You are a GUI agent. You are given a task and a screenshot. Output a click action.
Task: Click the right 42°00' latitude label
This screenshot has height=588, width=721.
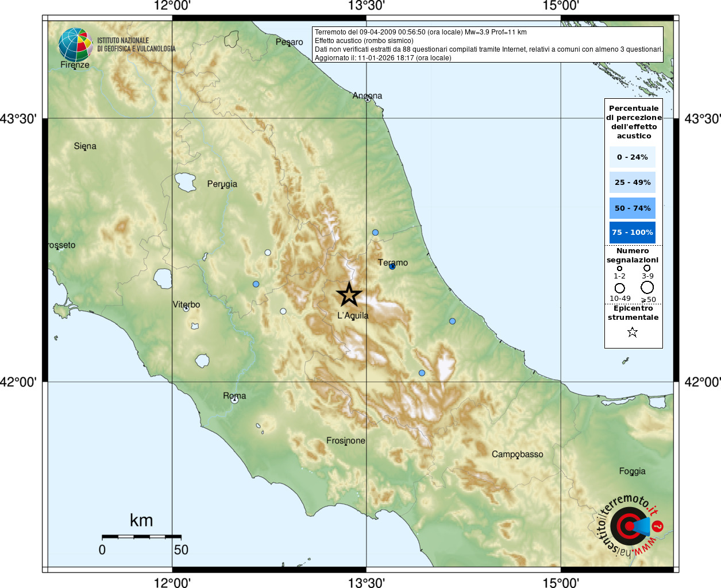point(703,382)
